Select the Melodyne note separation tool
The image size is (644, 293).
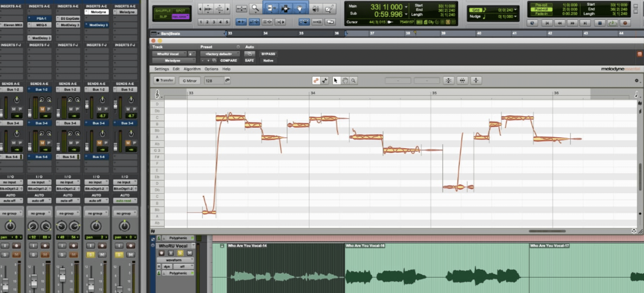pyautogui.click(x=324, y=81)
